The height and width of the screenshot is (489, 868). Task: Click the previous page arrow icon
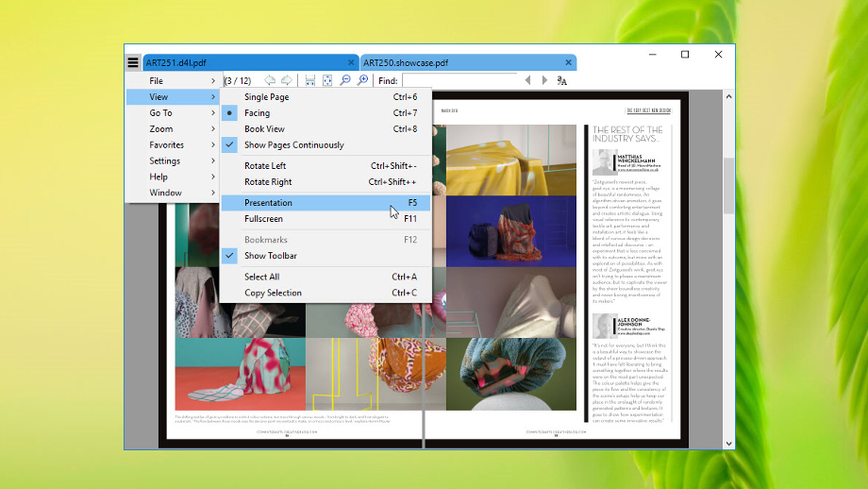tap(270, 80)
